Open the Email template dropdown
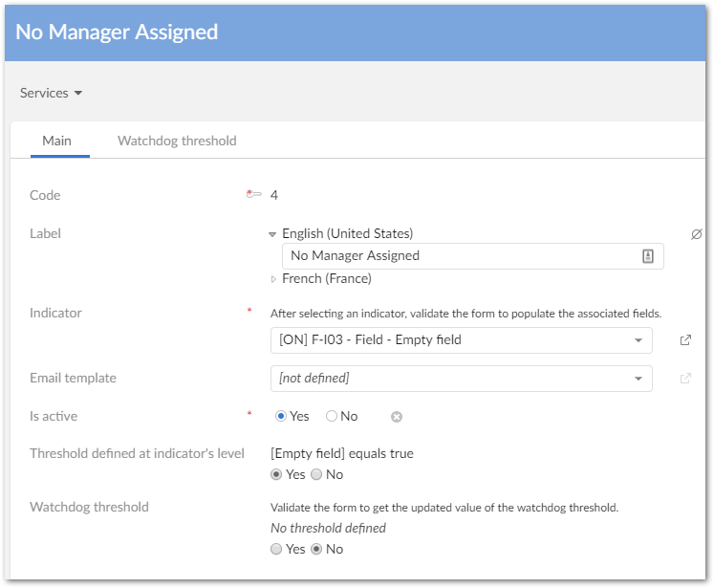Image resolution: width=714 pixels, height=588 pixels. [x=638, y=379]
